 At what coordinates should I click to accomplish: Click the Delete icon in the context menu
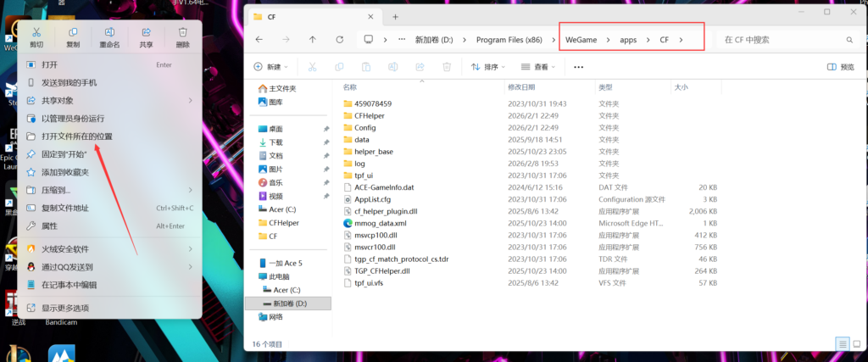pyautogui.click(x=183, y=33)
